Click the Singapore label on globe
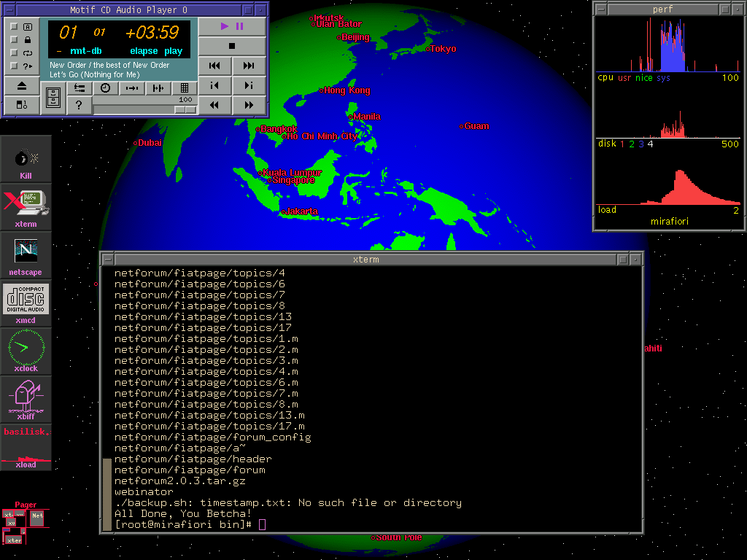This screenshot has height=560, width=747. click(293, 181)
